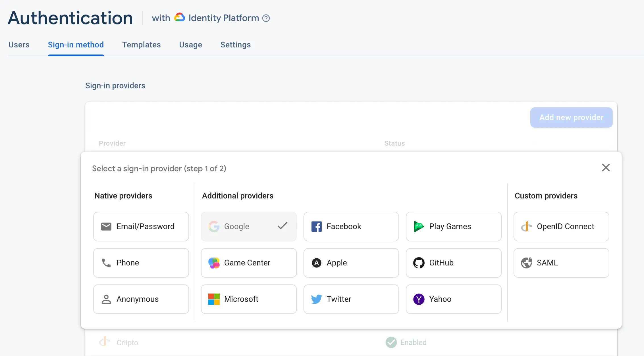Choose the Yahoo provider label
Screen dimensions: 644x356
[440, 299]
